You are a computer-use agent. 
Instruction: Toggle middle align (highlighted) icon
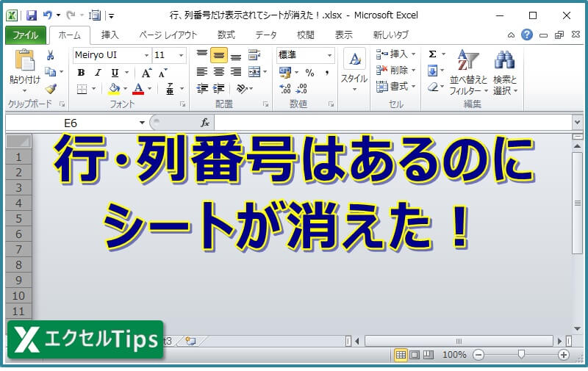click(219, 55)
